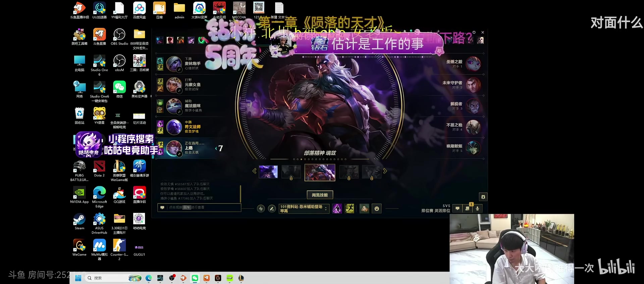Click opponent 唤潮鲛姬 portrait
The image size is (644, 284).
(473, 148)
